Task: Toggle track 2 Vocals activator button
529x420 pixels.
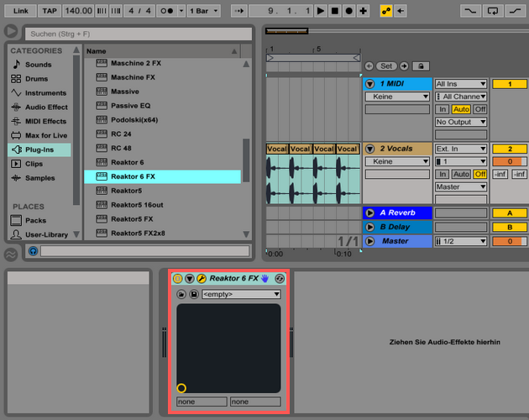Action: [510, 149]
